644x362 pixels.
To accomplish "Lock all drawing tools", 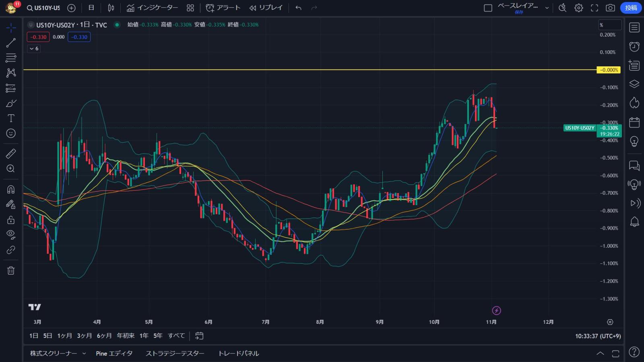I will click(11, 220).
